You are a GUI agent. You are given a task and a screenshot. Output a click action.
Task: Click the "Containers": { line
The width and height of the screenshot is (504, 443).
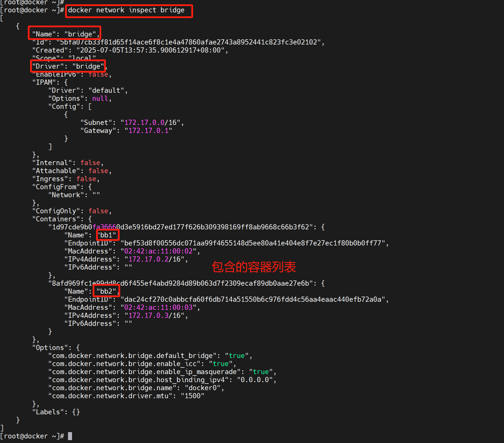62,219
